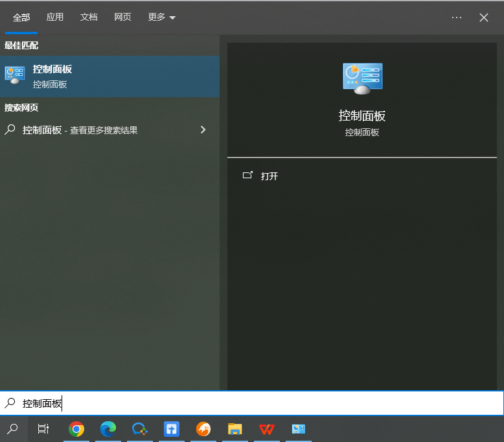
Task: Open Google Chrome from the taskbar
Action: (x=76, y=429)
